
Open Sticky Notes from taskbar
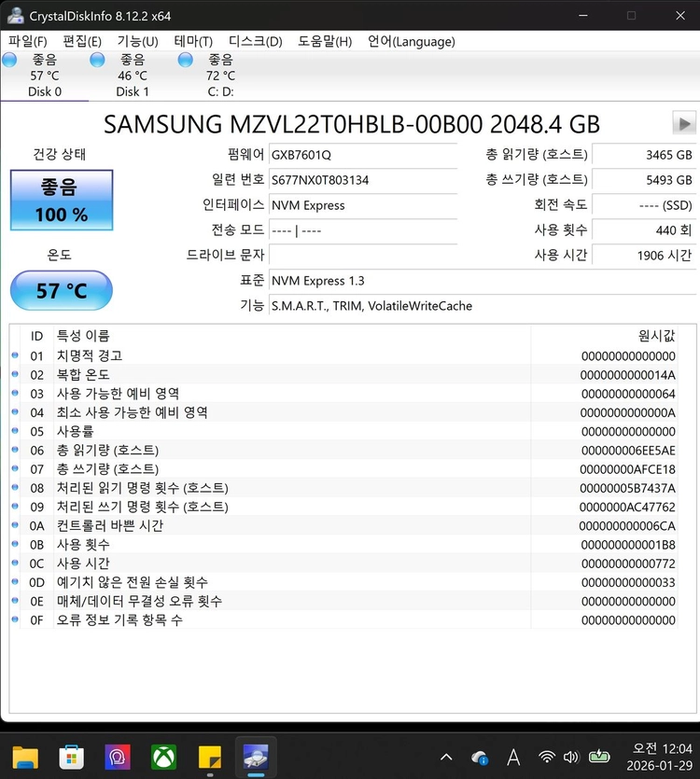(210, 758)
